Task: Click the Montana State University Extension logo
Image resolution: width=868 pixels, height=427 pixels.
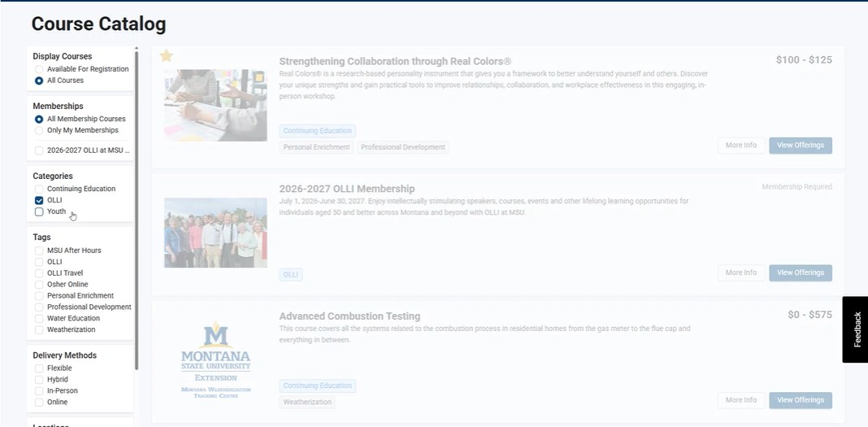Action: (215, 360)
